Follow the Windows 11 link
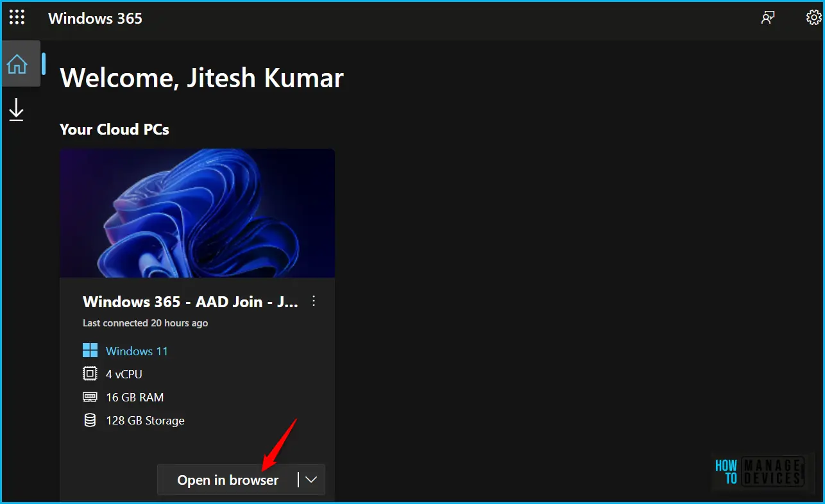 coord(137,351)
